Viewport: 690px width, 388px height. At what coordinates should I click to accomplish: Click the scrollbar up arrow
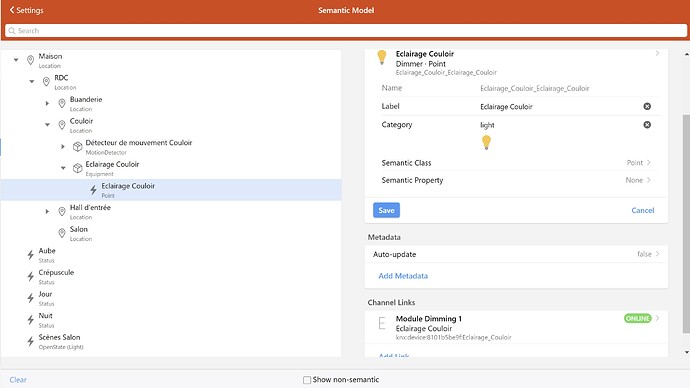point(686,54)
